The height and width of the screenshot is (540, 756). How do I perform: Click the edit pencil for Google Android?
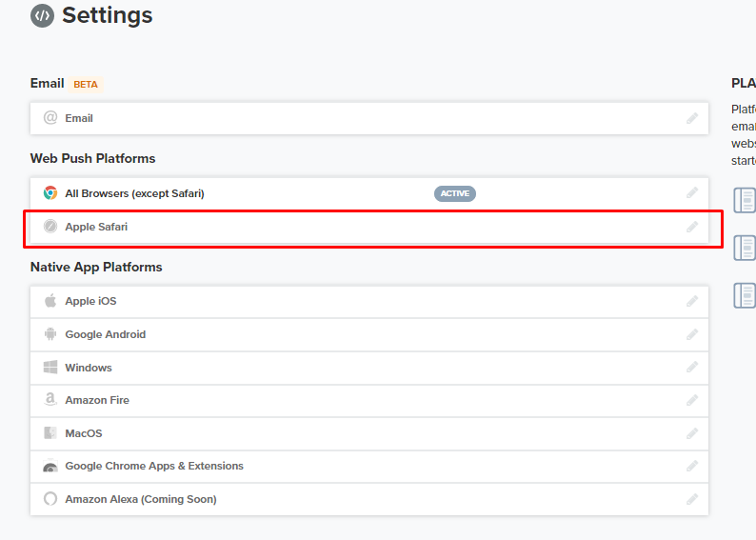click(692, 334)
